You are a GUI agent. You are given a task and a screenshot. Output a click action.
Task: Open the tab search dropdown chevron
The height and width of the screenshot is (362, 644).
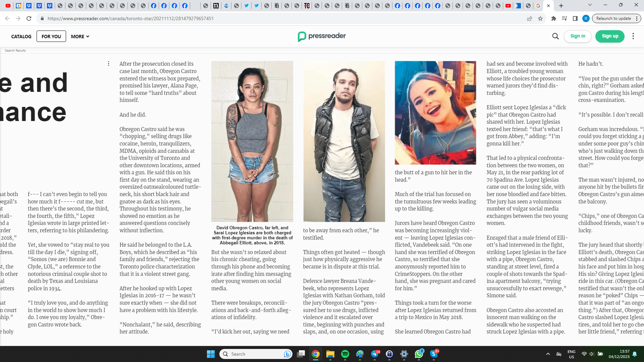point(590,5)
